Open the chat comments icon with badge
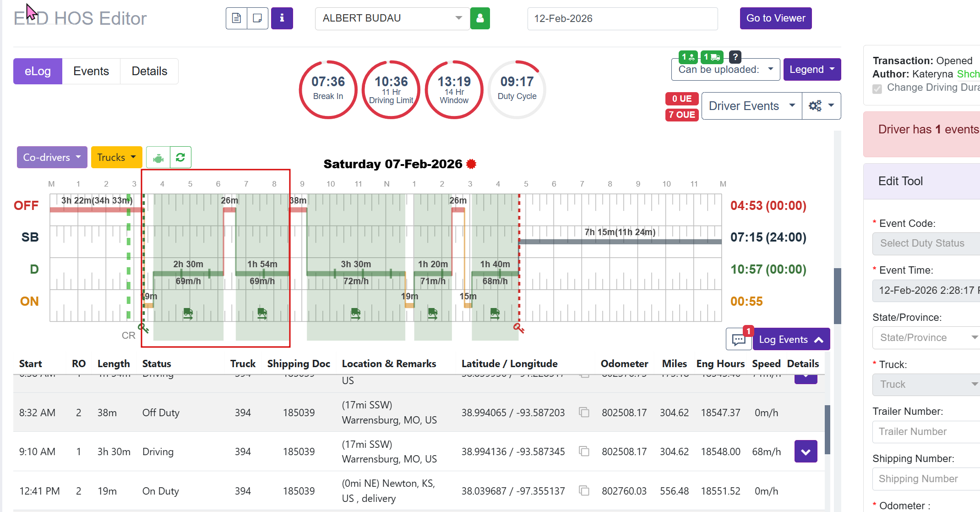980x512 pixels. (x=738, y=340)
